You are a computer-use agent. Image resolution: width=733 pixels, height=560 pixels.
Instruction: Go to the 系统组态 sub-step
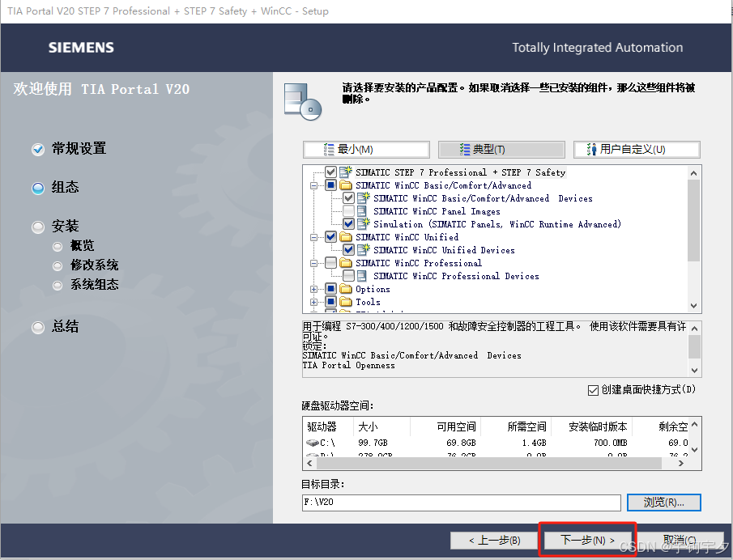coord(86,284)
